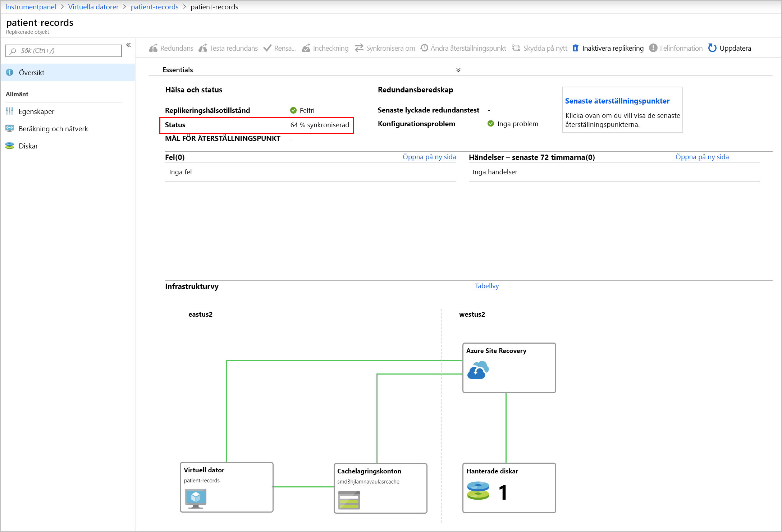782x532 pixels.
Task: Click the Rensa checkmark icon
Action: point(267,48)
